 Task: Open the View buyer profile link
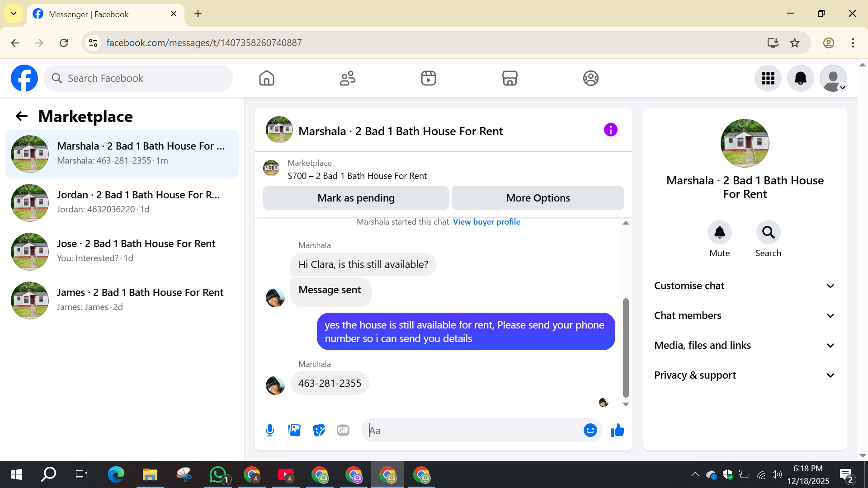(x=486, y=222)
